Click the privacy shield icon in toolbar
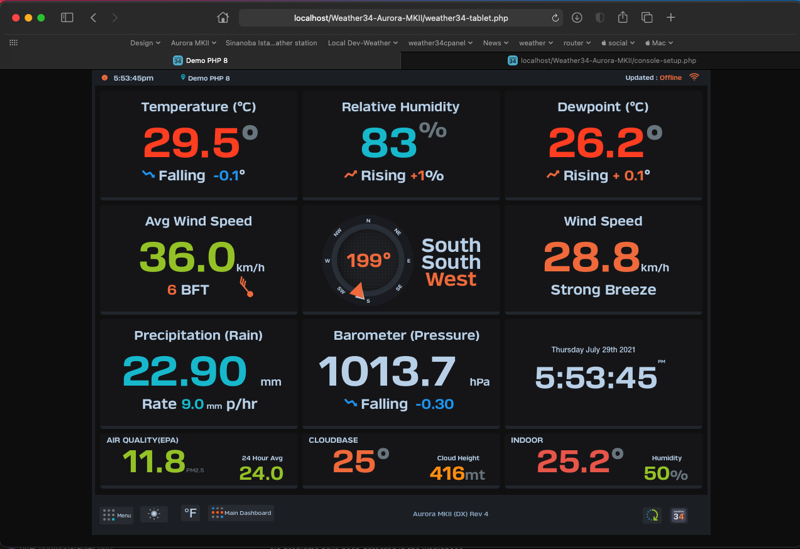The width and height of the screenshot is (800, 549). pos(600,18)
